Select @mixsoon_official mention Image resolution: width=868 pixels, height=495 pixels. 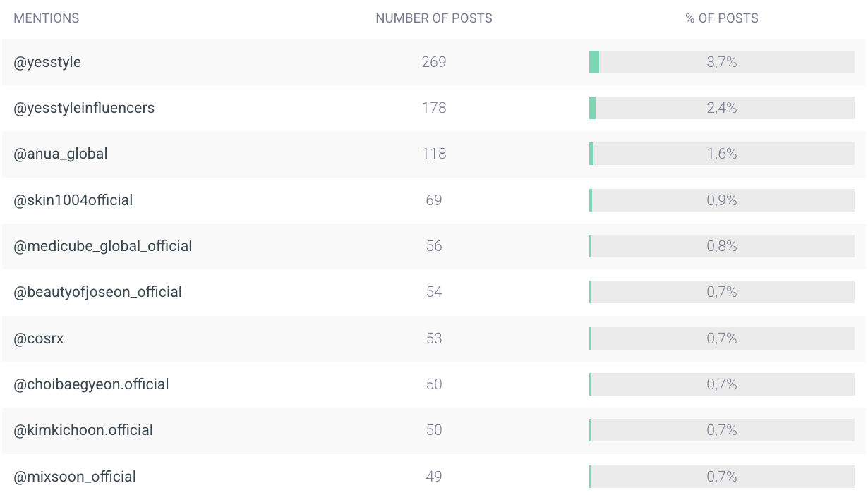pyautogui.click(x=75, y=477)
